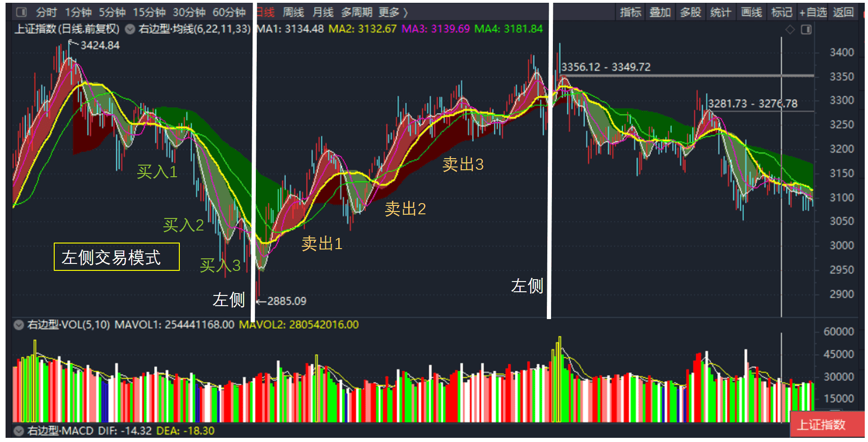The image size is (868, 442).
Task: Expand the 更多 periods menu
Action: pos(393,12)
